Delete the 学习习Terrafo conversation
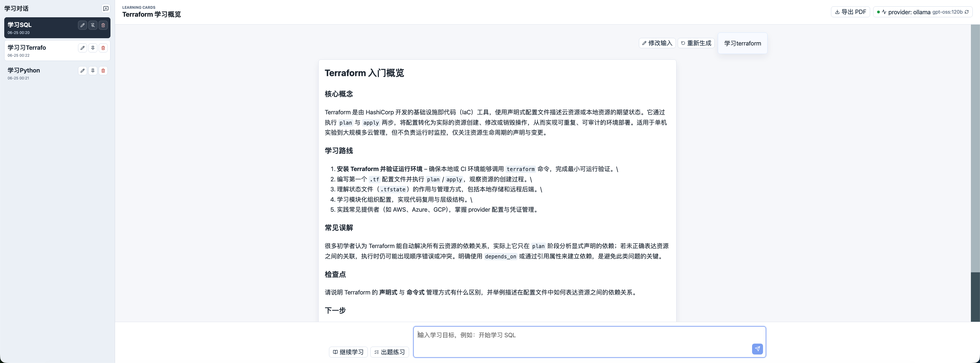Viewport: 980px width, 363px height. coord(103,48)
